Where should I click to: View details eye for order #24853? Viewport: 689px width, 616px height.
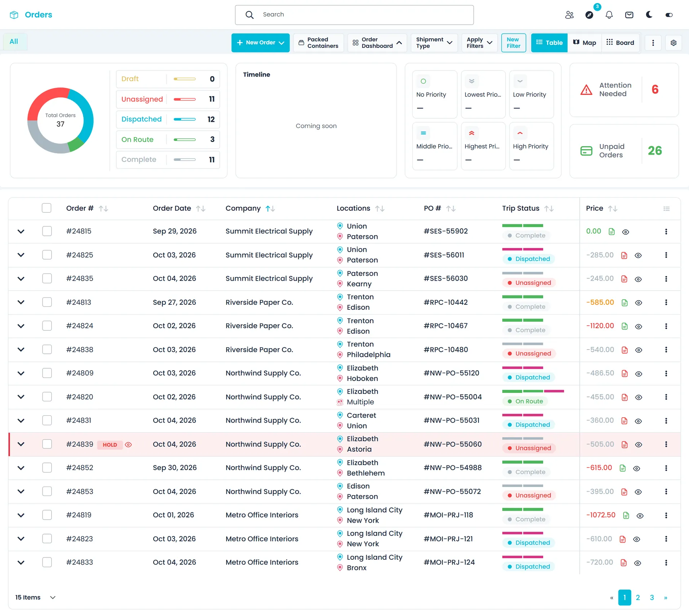click(638, 492)
